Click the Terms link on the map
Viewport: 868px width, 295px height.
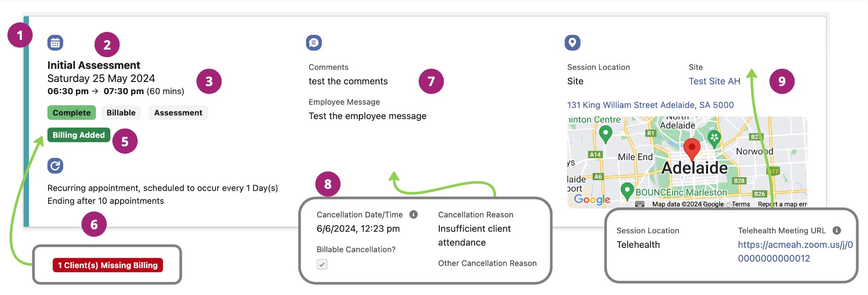[741, 204]
